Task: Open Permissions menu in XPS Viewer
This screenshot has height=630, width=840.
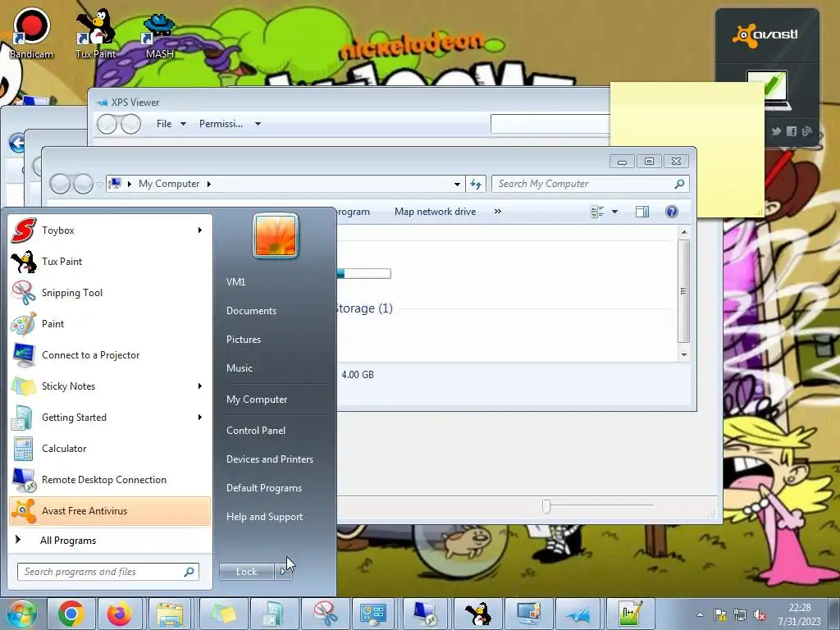Action: (221, 124)
